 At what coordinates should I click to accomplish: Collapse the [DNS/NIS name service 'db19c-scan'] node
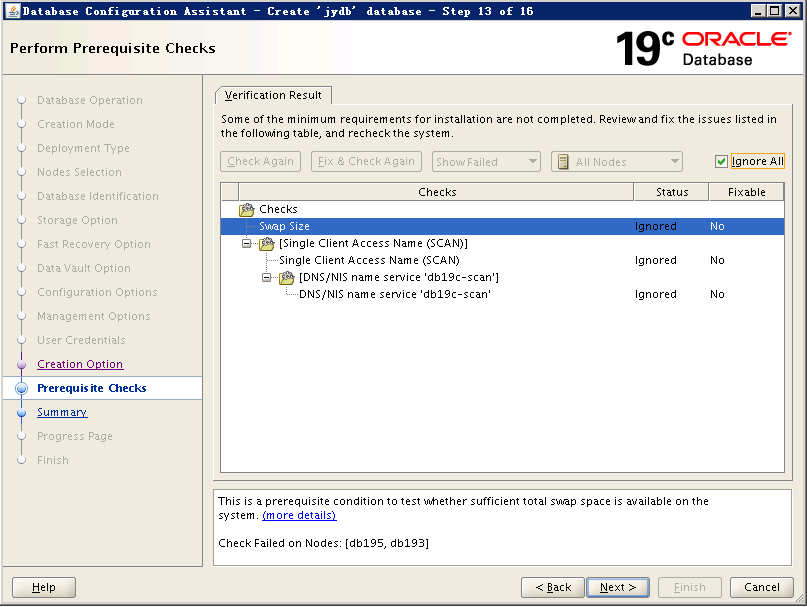tap(267, 278)
